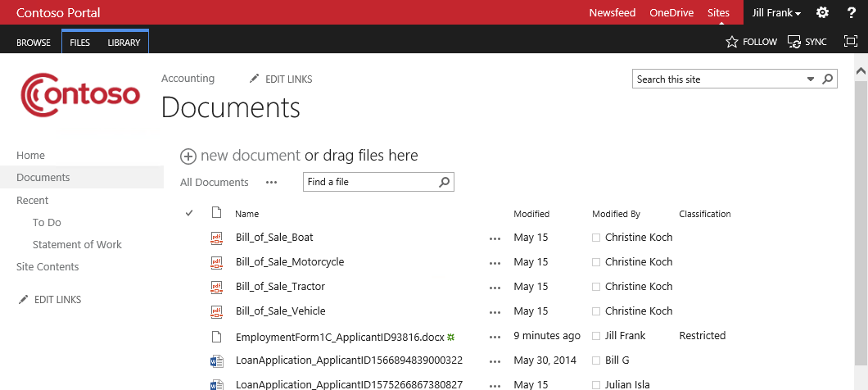Click the Follow star icon
Viewport: 868px width, 390px height.
(732, 42)
